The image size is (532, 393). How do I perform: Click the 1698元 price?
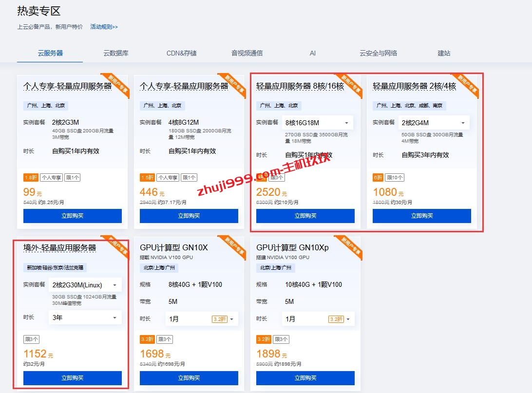pyautogui.click(x=155, y=354)
